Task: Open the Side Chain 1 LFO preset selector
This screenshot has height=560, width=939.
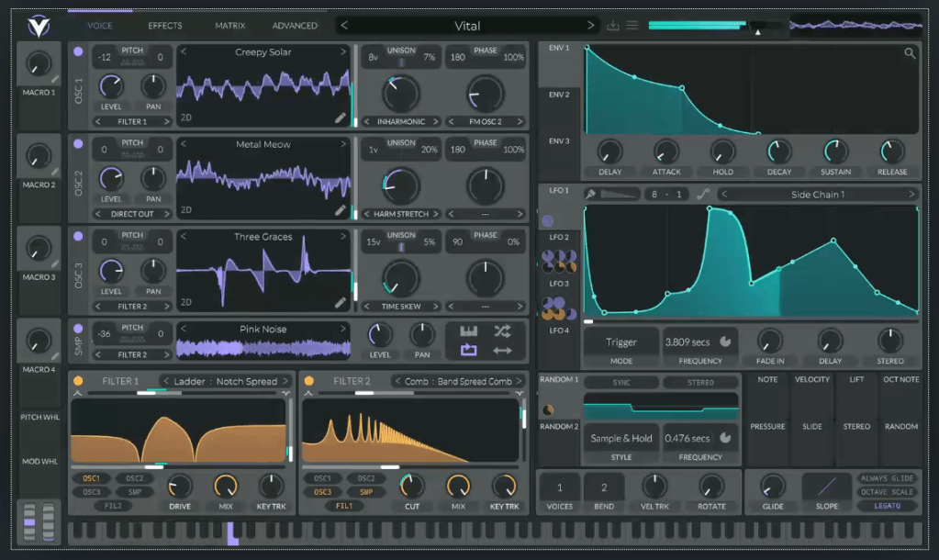Action: click(x=817, y=195)
